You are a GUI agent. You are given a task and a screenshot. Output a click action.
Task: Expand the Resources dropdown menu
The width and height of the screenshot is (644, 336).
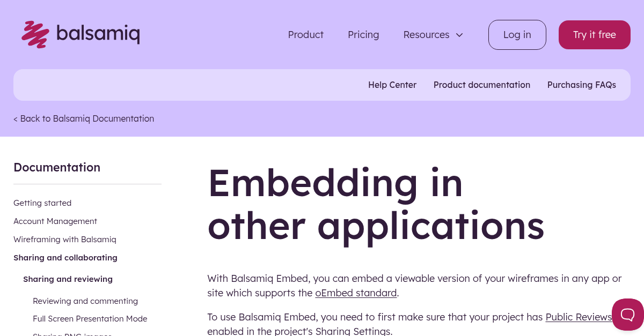tap(426, 34)
